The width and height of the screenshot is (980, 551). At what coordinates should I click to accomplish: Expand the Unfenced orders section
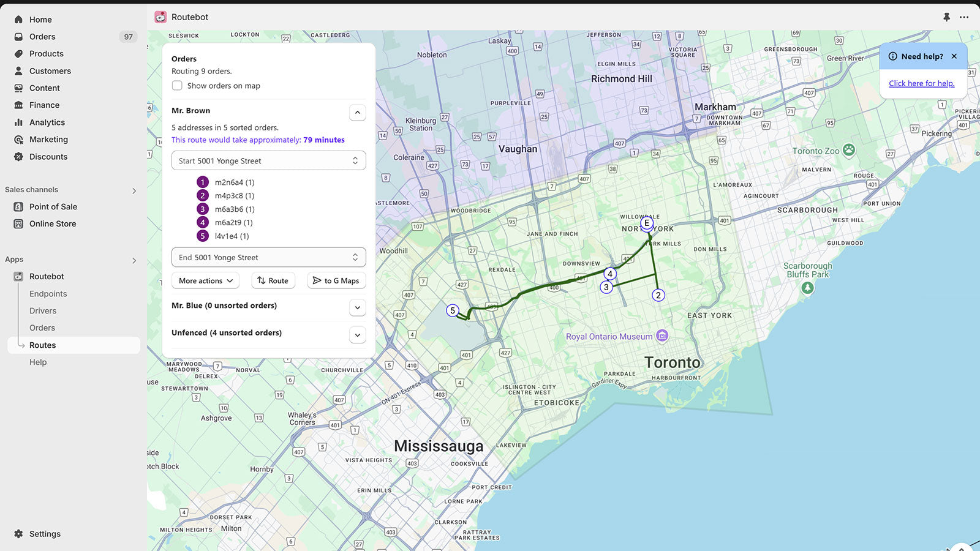click(358, 335)
